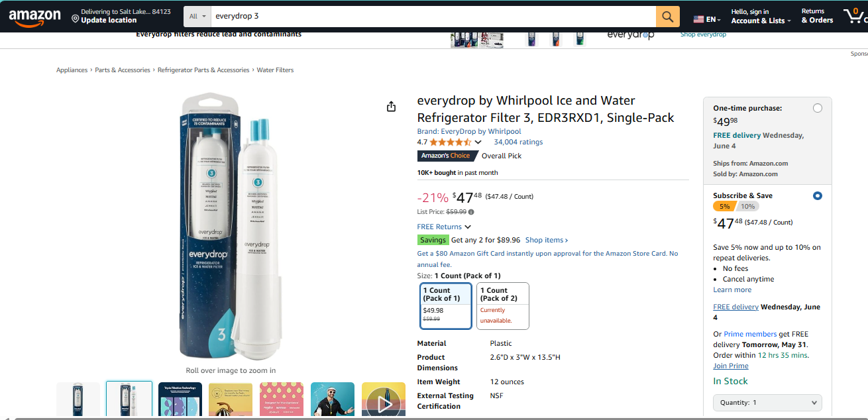Open the Quantity dropdown
868x420 pixels.
tap(767, 402)
